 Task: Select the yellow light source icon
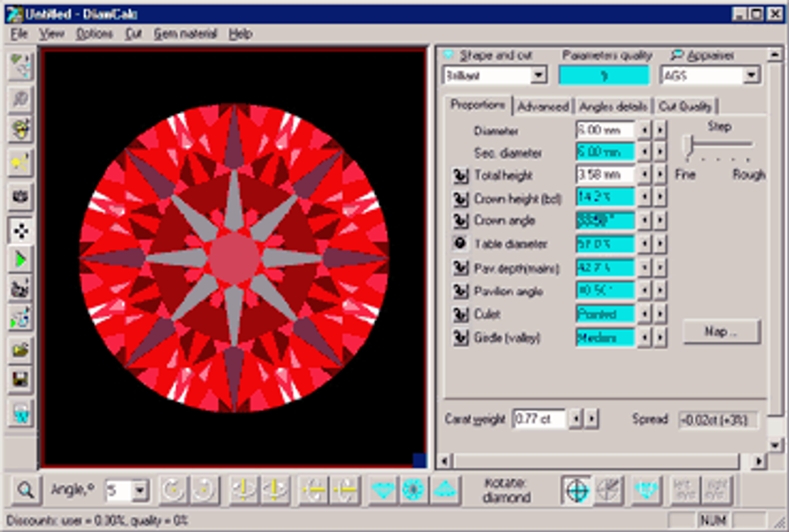(20, 162)
